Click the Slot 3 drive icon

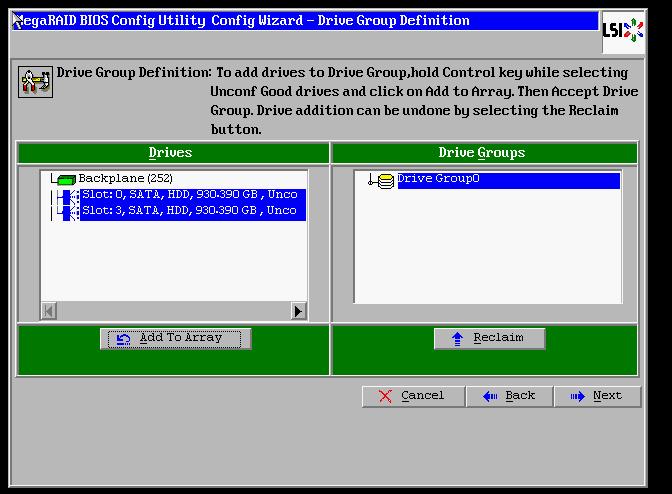point(69,213)
